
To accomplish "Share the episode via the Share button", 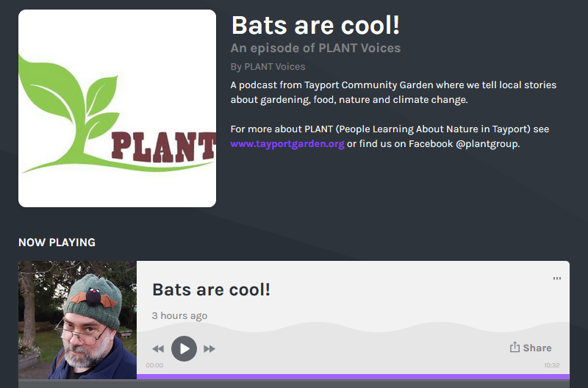I will [531, 348].
